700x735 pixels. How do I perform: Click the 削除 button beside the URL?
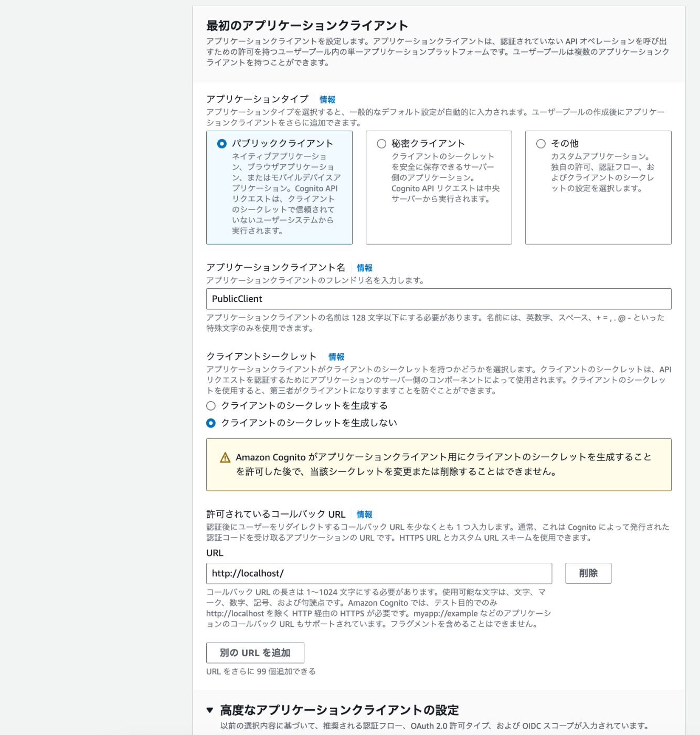[x=588, y=573]
